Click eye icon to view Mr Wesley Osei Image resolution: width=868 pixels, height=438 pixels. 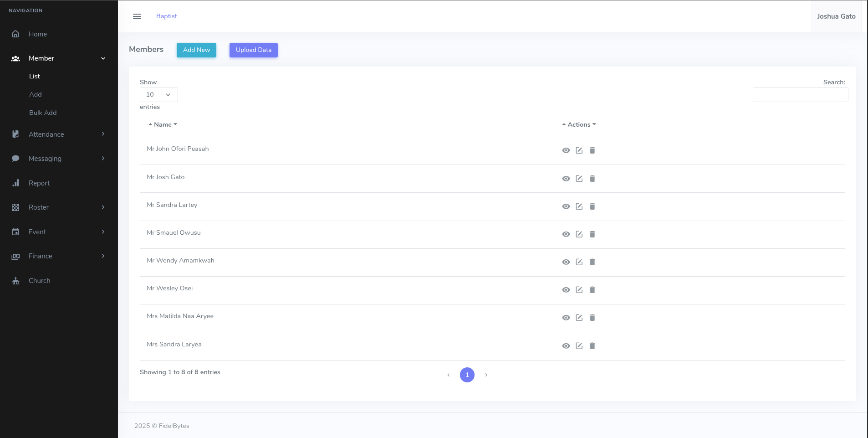pos(566,290)
